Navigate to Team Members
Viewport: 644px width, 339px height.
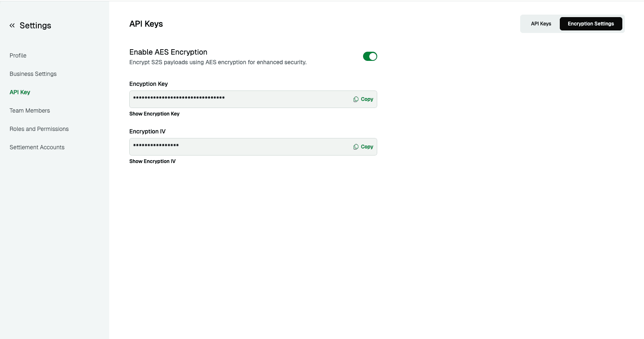point(30,110)
